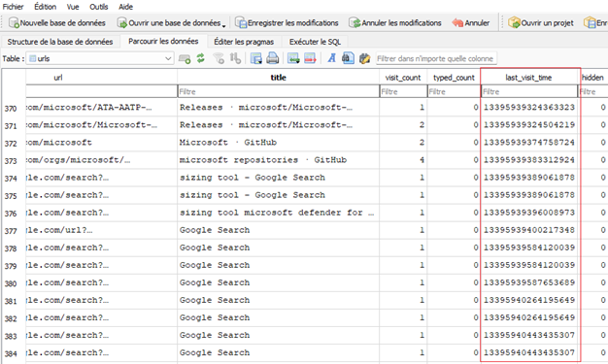Image resolution: width=608 pixels, height=364 pixels.
Task: Open the display format icon with letter A
Action: (x=331, y=58)
